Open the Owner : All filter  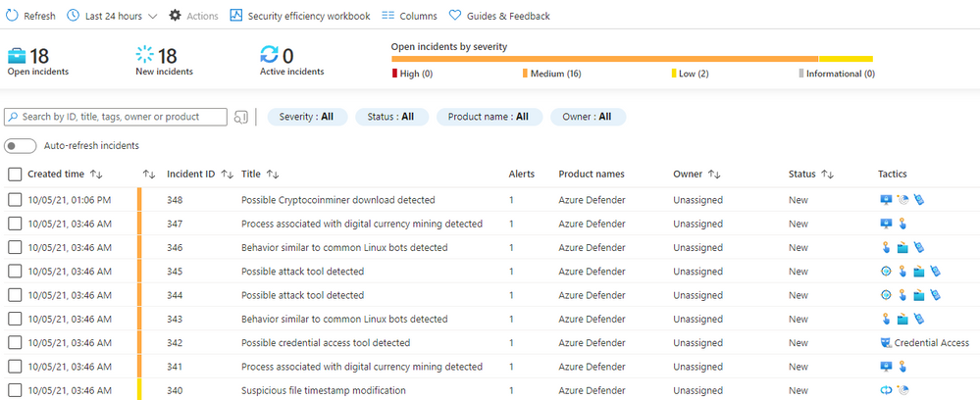click(x=589, y=117)
